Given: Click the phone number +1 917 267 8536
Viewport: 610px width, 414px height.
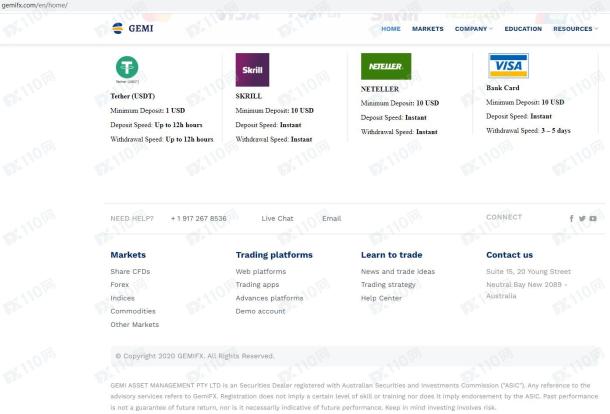Looking at the screenshot, I should pyautogui.click(x=198, y=219).
